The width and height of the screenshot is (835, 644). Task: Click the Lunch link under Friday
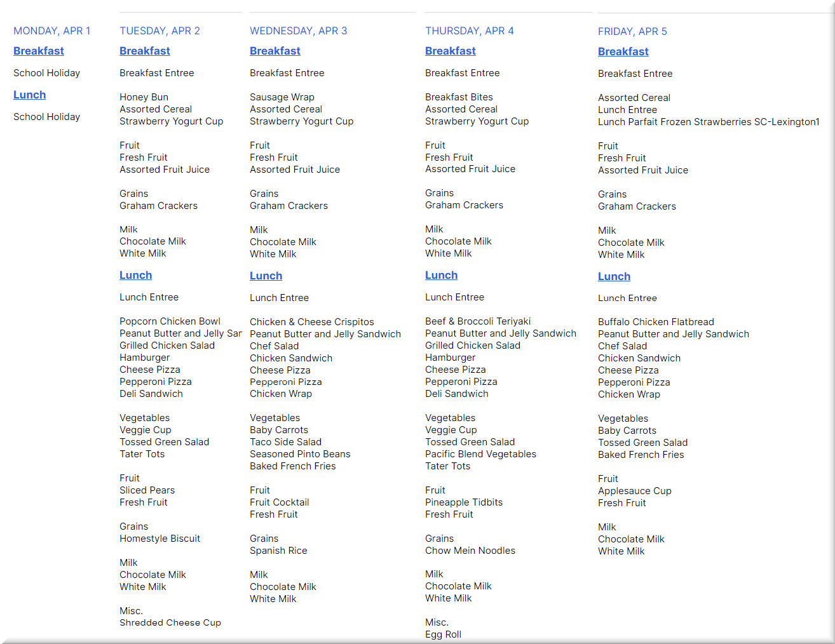pos(614,276)
